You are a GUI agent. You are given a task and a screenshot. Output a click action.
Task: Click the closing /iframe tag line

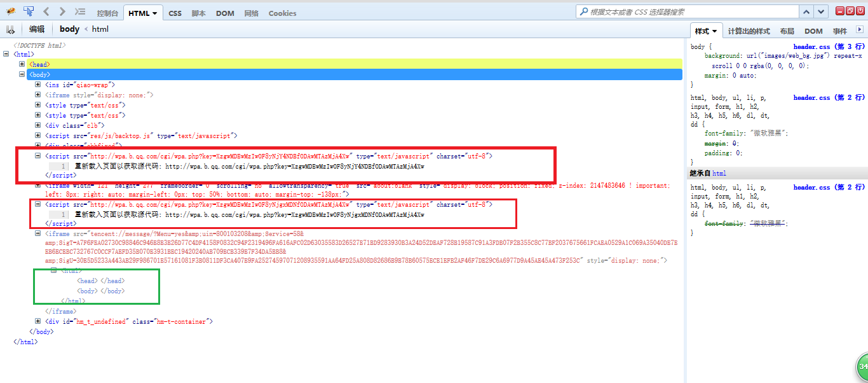pyautogui.click(x=60, y=311)
